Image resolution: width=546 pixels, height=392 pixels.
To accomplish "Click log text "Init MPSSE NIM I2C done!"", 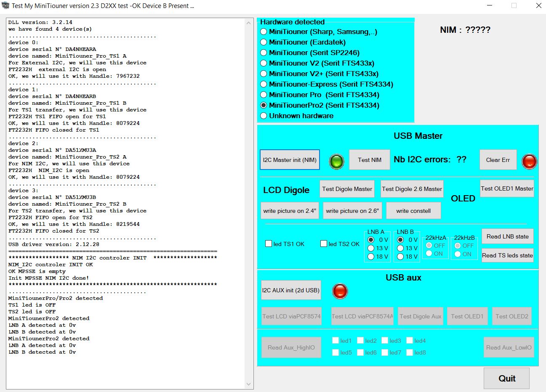I will [49, 278].
